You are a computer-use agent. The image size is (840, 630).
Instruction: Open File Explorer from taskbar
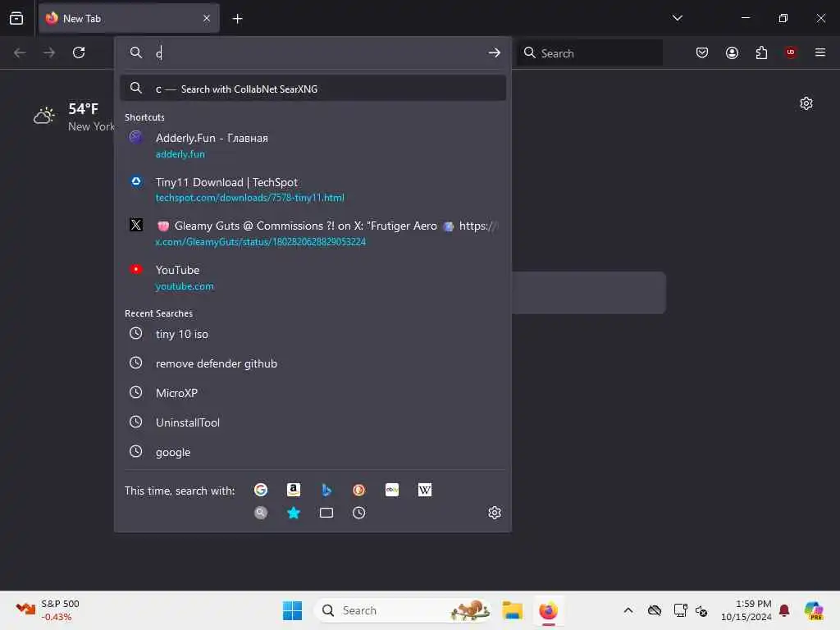pos(512,610)
